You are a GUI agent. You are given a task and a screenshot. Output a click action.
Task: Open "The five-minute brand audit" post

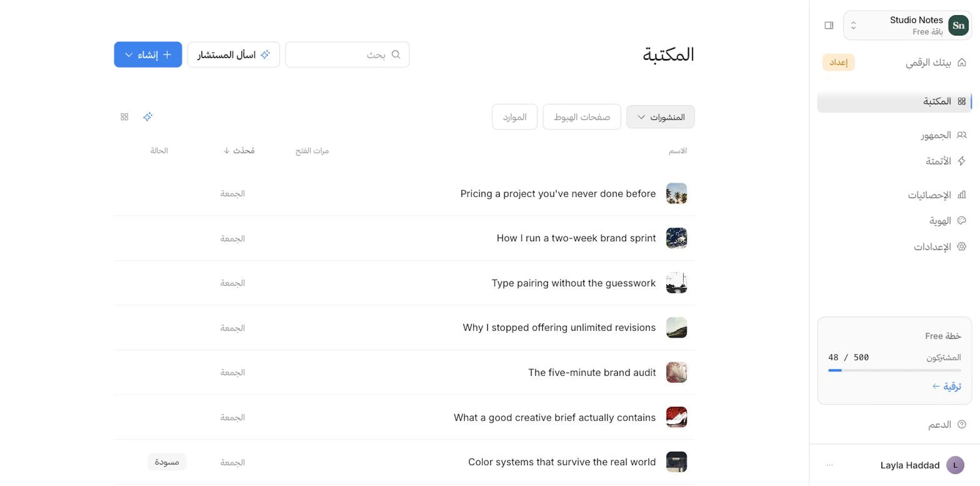pyautogui.click(x=592, y=373)
